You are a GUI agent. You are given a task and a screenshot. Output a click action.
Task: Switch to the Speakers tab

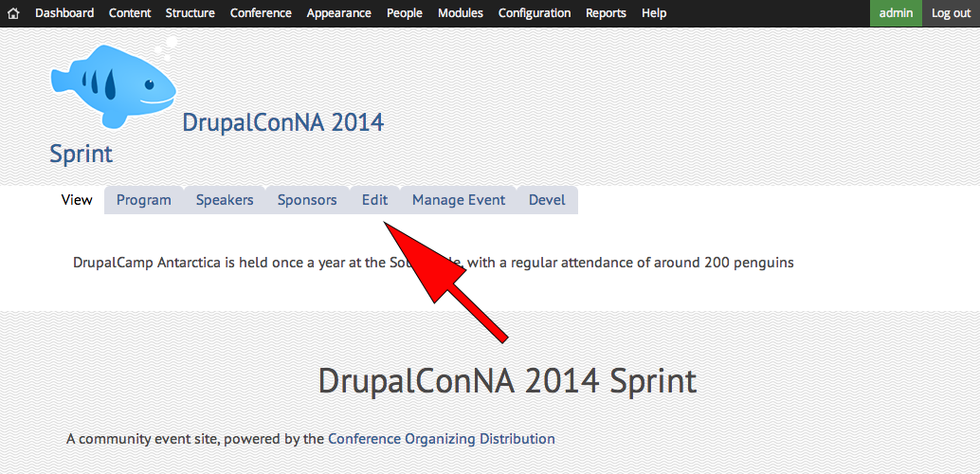(x=225, y=200)
